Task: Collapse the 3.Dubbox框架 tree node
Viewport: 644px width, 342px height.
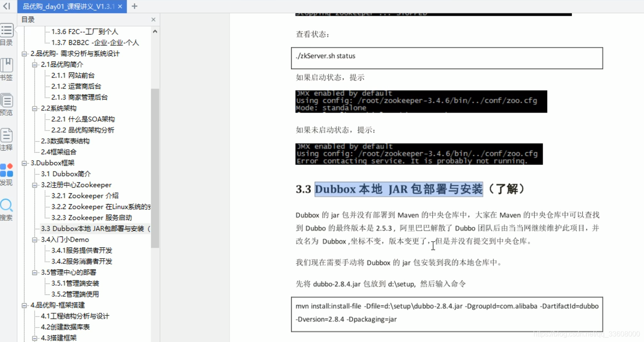Action: point(24,163)
